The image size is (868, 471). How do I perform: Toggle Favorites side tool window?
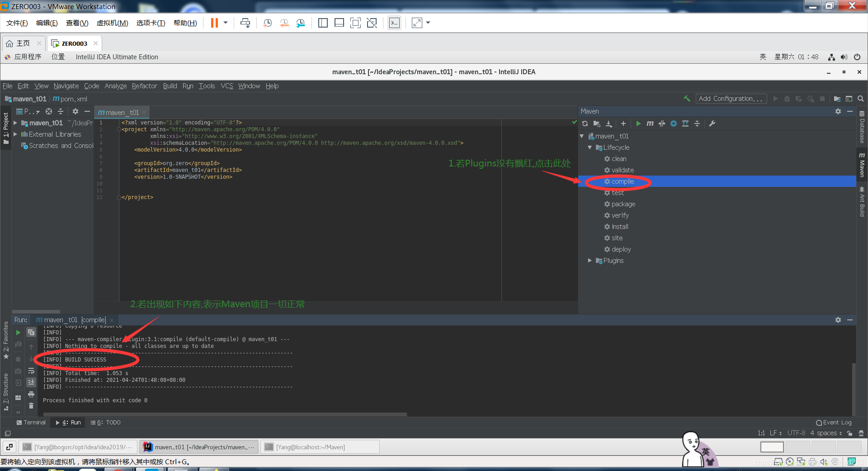[6, 340]
